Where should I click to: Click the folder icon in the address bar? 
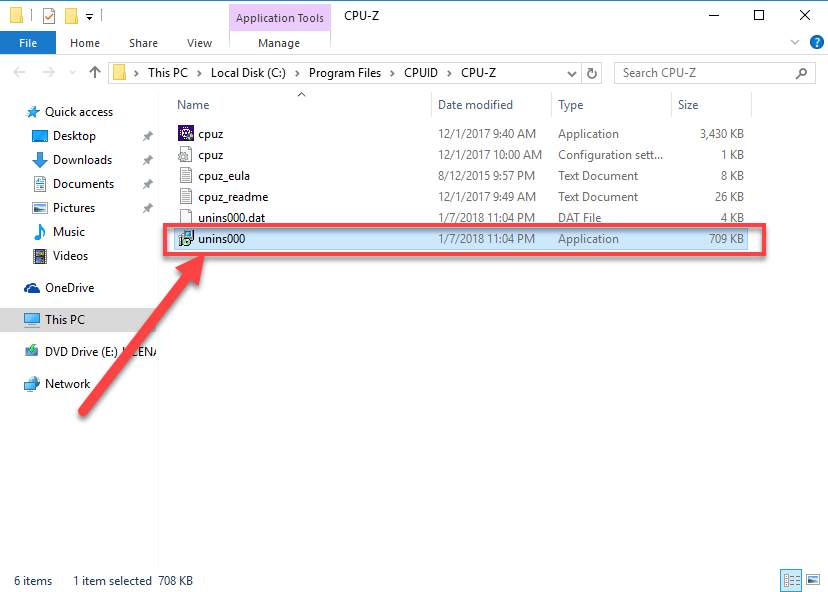coord(120,72)
